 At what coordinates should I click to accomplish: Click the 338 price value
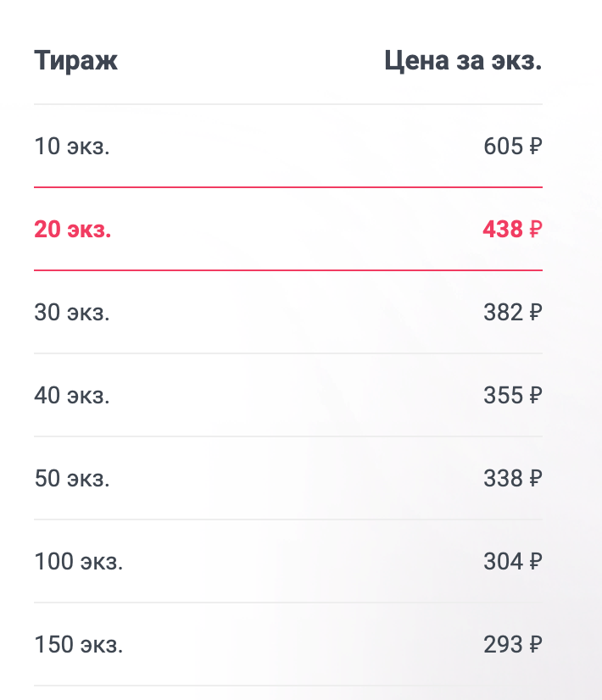pos(503,479)
